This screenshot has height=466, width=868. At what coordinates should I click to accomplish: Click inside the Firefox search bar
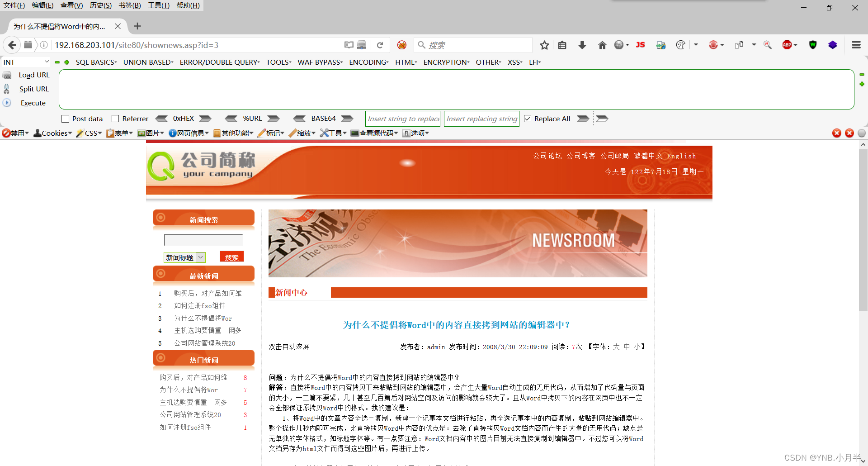pyautogui.click(x=473, y=45)
